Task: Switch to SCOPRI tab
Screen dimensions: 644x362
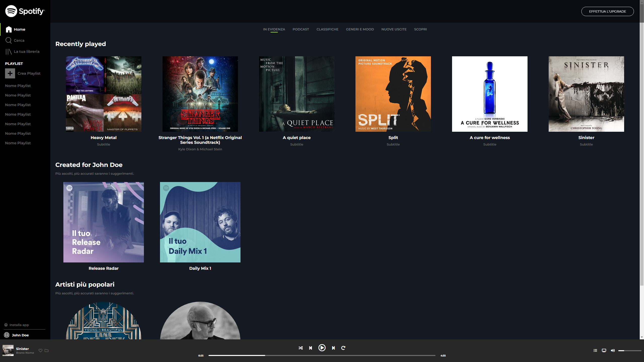Action: click(420, 29)
